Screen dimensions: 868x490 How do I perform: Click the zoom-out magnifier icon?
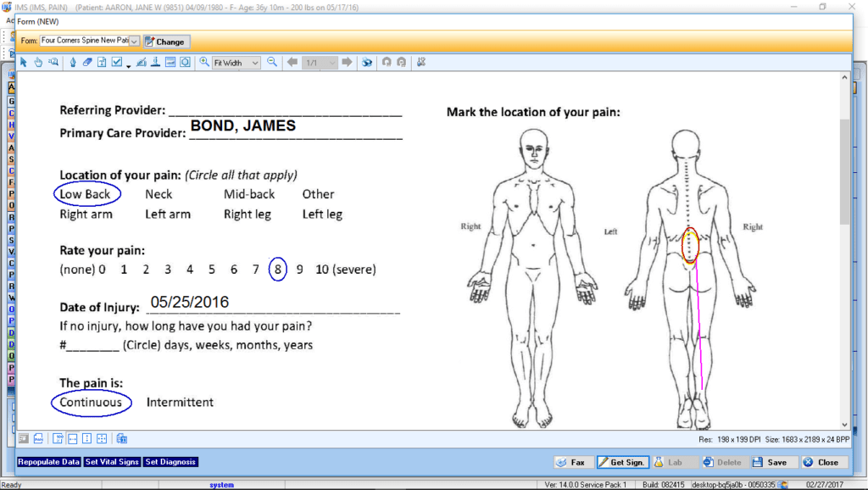tap(271, 62)
